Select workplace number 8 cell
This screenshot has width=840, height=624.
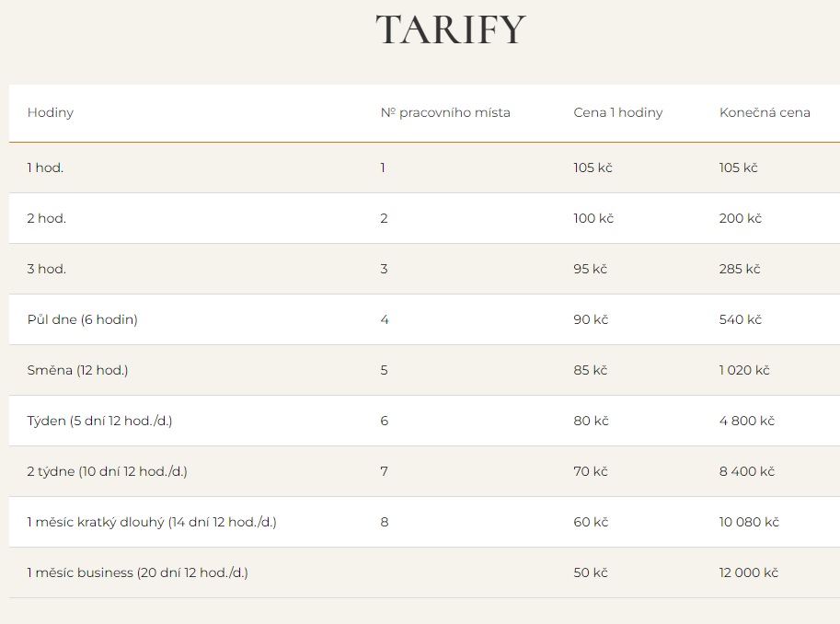point(384,522)
